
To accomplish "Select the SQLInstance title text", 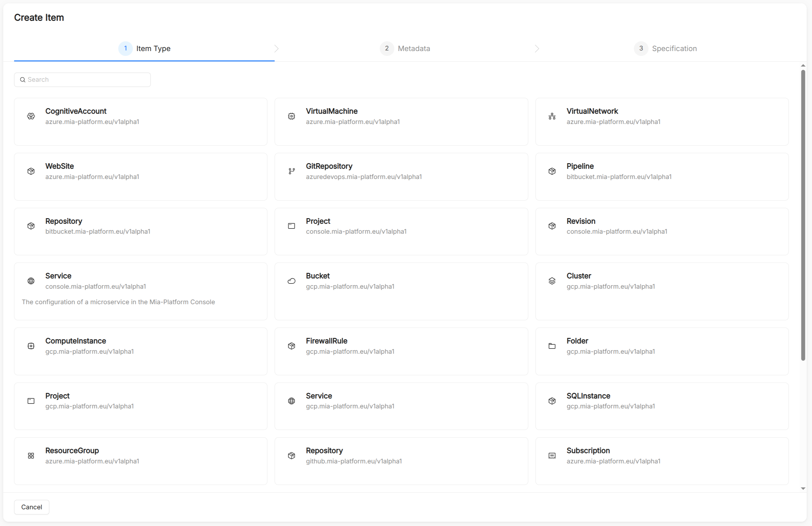I will click(588, 396).
